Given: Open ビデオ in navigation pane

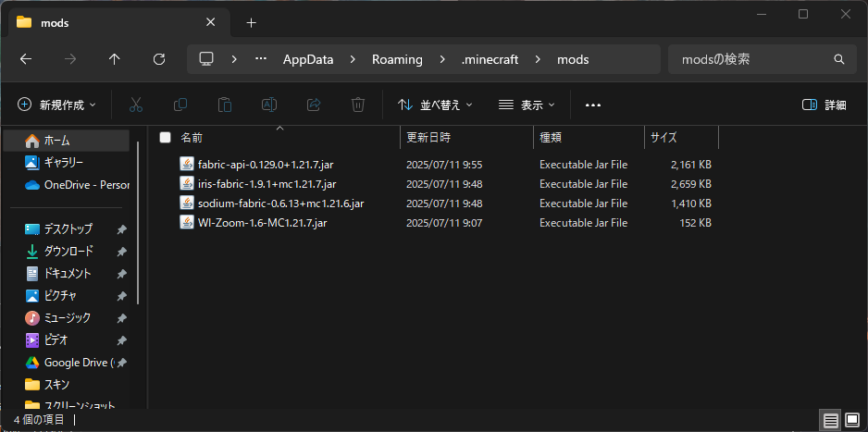Looking at the screenshot, I should tap(67, 339).
